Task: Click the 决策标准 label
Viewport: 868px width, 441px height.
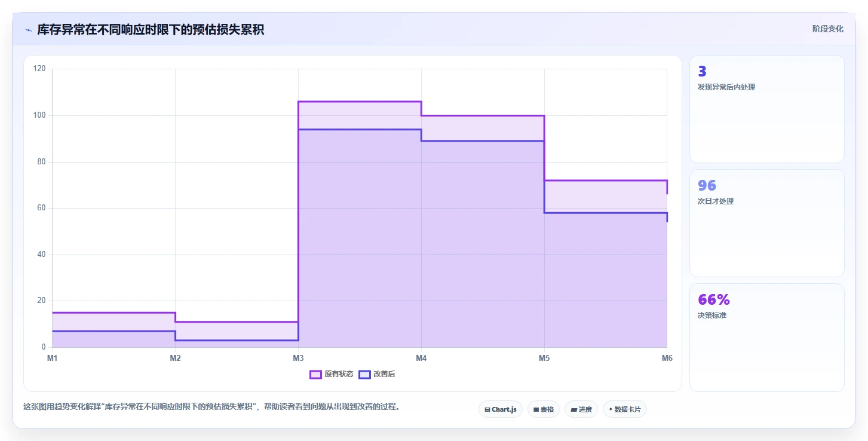Action: pyautogui.click(x=712, y=316)
